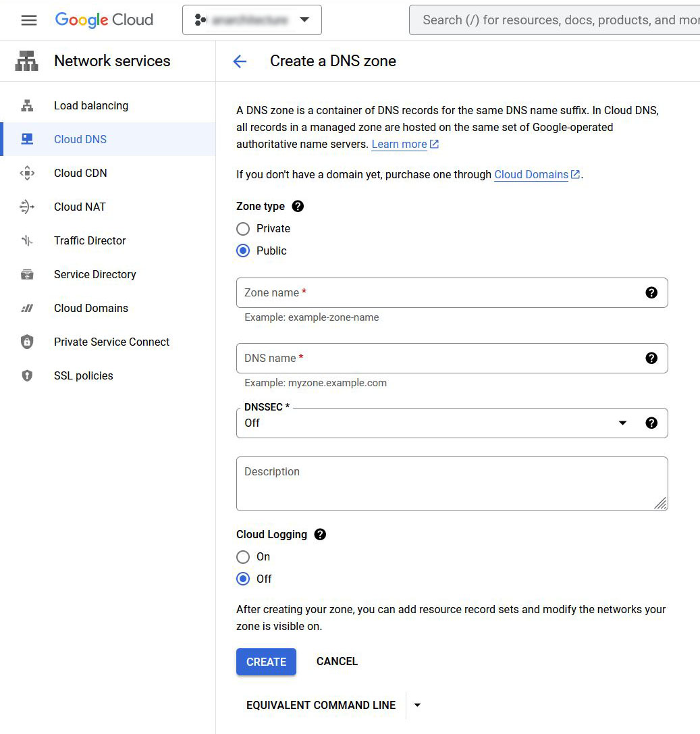Click the Cloud CDN sidebar icon
The height and width of the screenshot is (734, 700).
(27, 173)
